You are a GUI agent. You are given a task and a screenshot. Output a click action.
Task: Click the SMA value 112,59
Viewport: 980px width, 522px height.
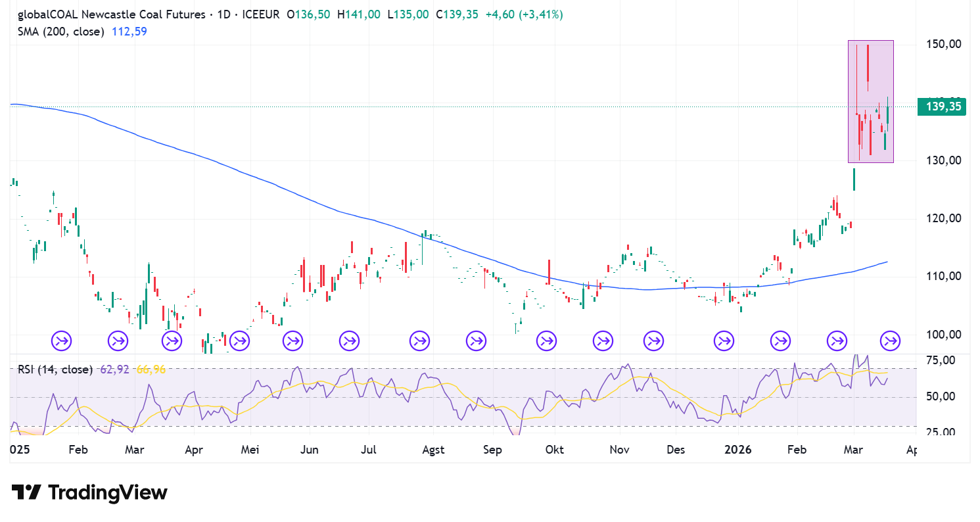[x=129, y=31]
